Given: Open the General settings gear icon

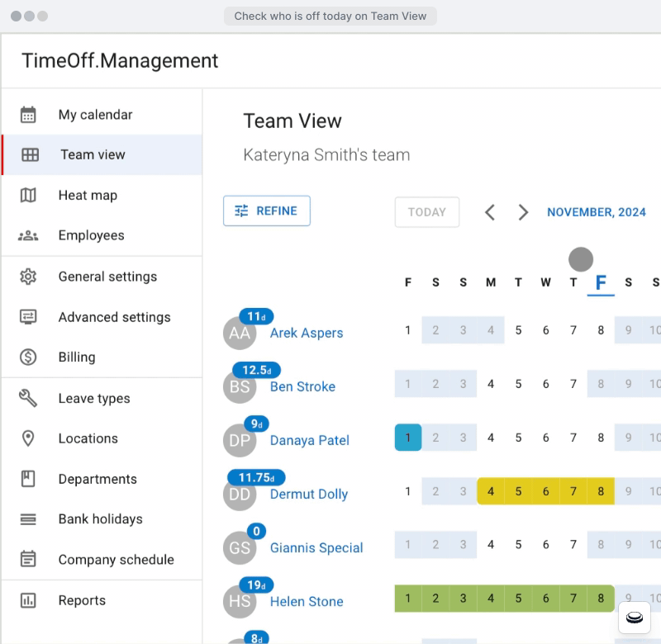Looking at the screenshot, I should (28, 277).
